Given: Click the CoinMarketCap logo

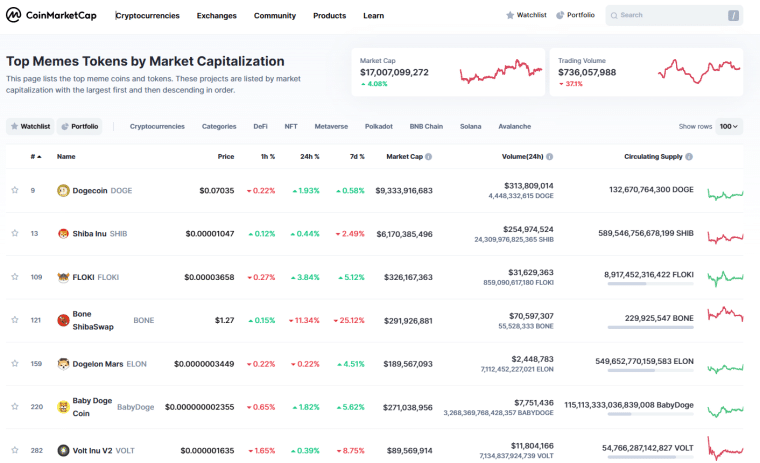Looking at the screenshot, I should tap(51, 15).
